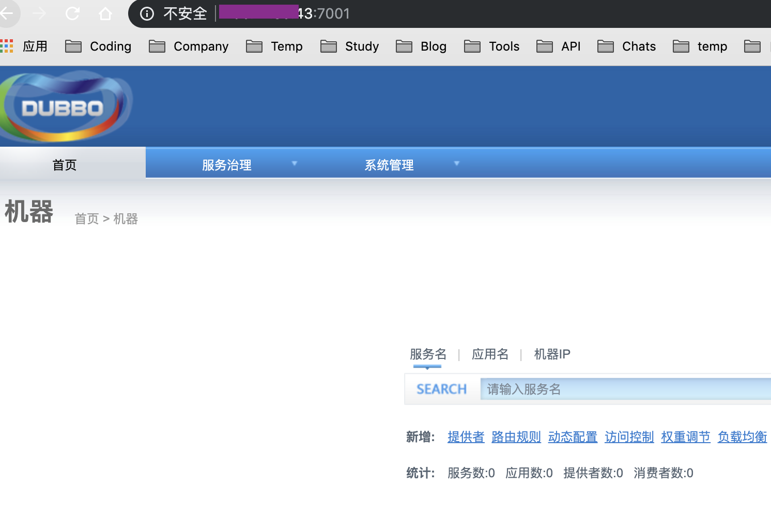Open site info insecure icon
Image resolution: width=771 pixels, height=532 pixels.
click(x=147, y=13)
